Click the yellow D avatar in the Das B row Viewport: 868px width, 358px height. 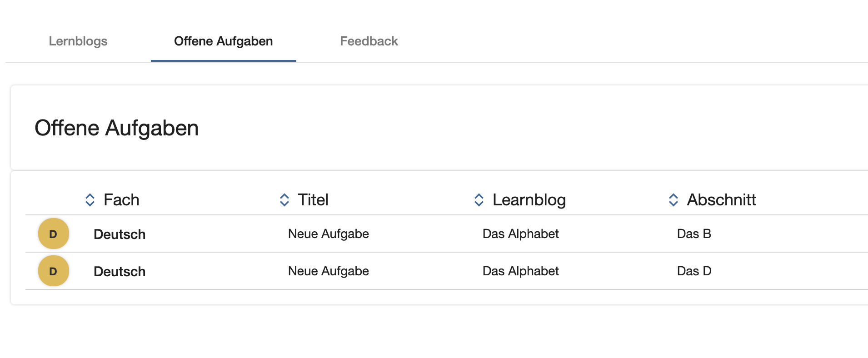pos(54,234)
